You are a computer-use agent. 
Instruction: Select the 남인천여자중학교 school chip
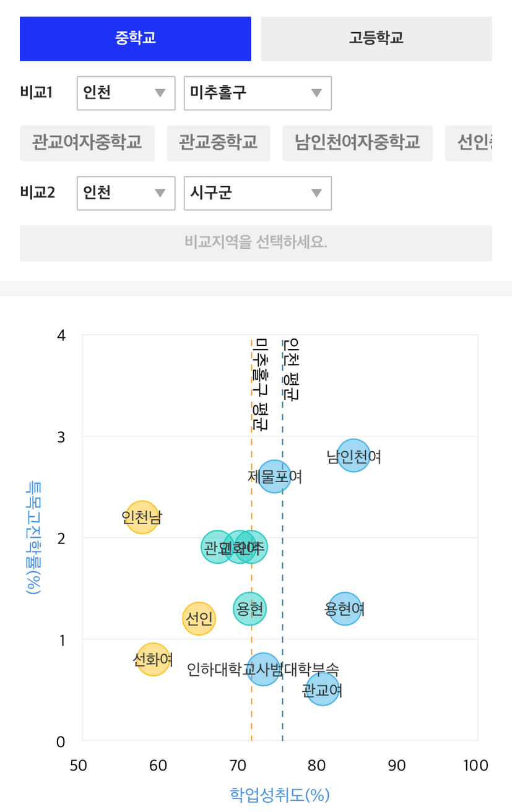coord(357,143)
